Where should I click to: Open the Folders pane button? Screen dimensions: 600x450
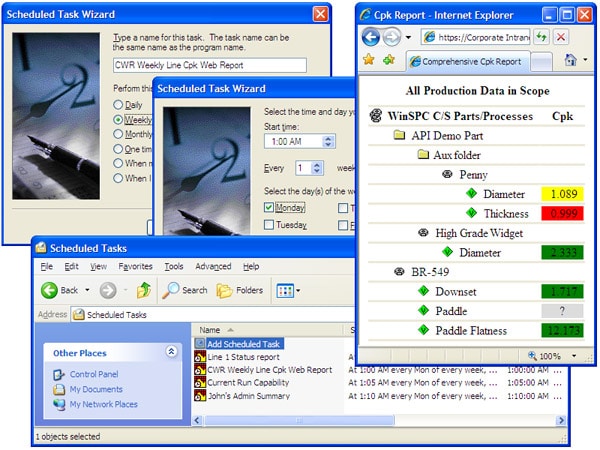238,290
